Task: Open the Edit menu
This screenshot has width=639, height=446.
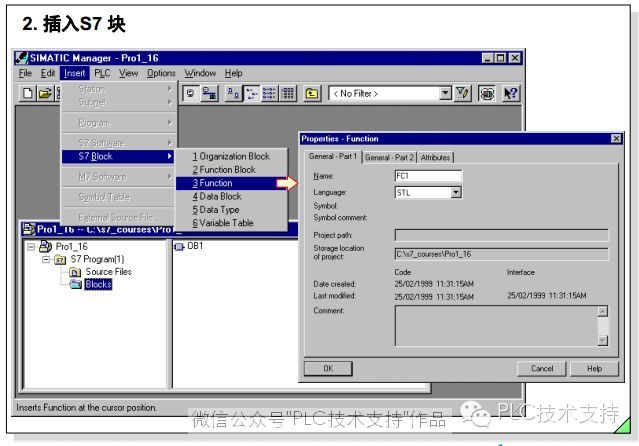Action: pos(48,73)
